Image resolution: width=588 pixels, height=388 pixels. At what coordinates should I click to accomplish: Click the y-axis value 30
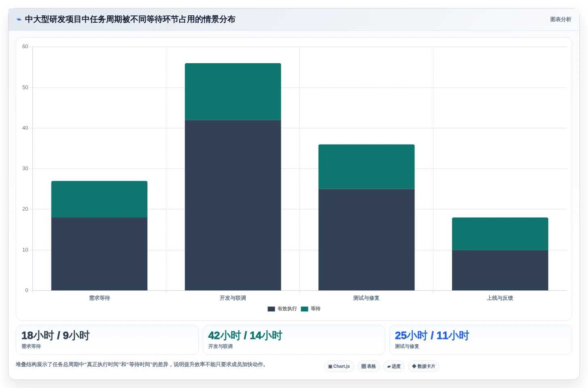25,168
